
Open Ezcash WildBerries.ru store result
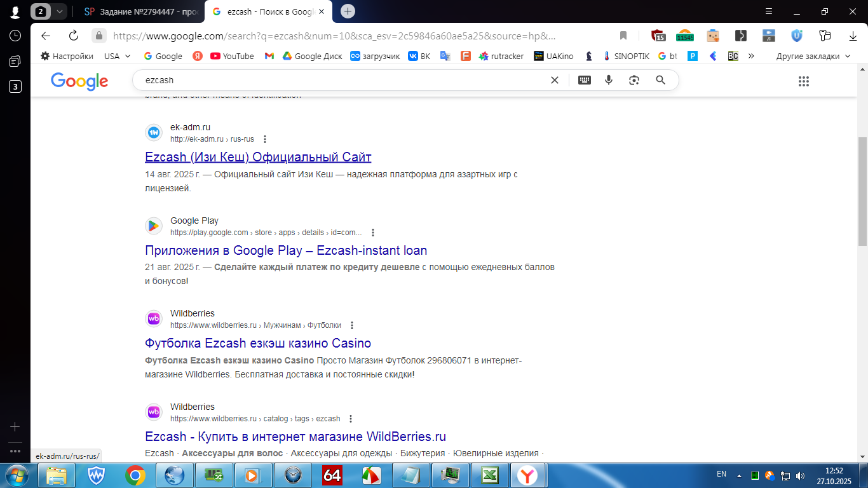(295, 437)
